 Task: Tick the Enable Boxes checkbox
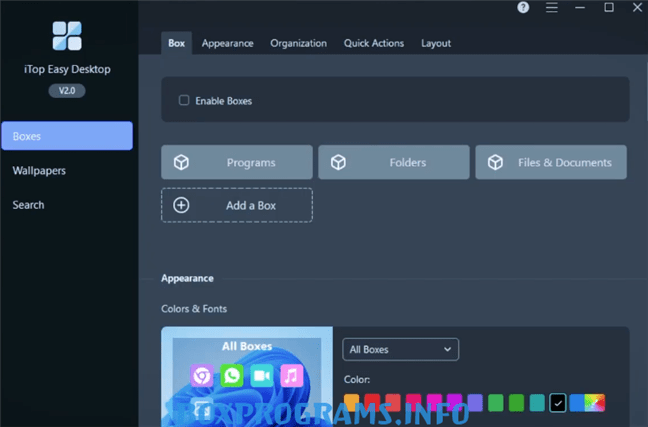tap(184, 100)
